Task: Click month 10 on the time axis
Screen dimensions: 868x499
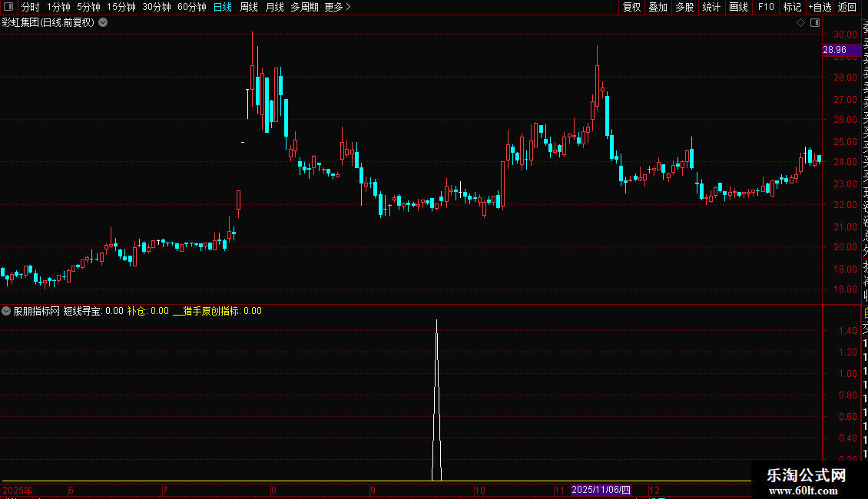Action: (x=479, y=490)
